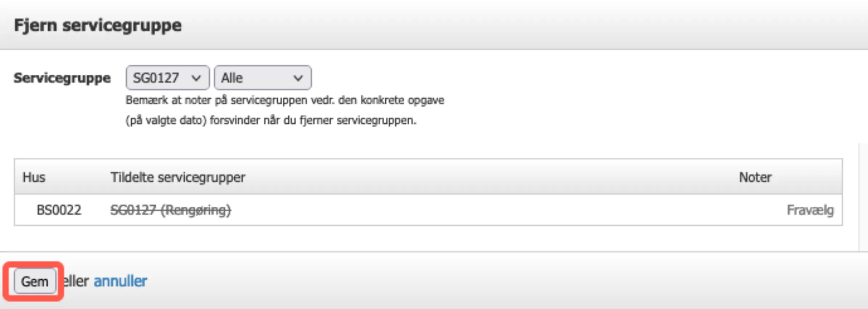The image size is (868, 309).
Task: Click empty space in the BS0022 row
Action: (x=472, y=210)
